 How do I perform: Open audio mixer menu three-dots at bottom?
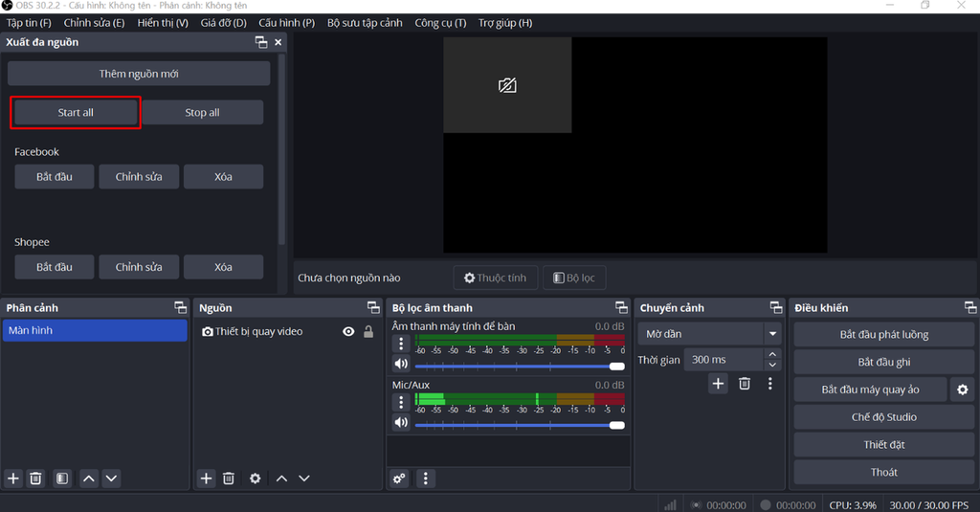(426, 479)
